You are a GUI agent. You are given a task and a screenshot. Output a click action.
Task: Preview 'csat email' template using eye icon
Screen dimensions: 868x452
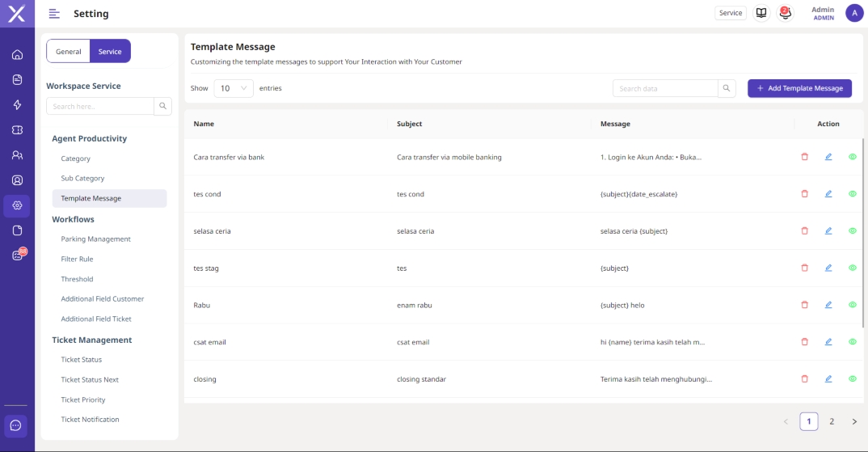pos(852,342)
